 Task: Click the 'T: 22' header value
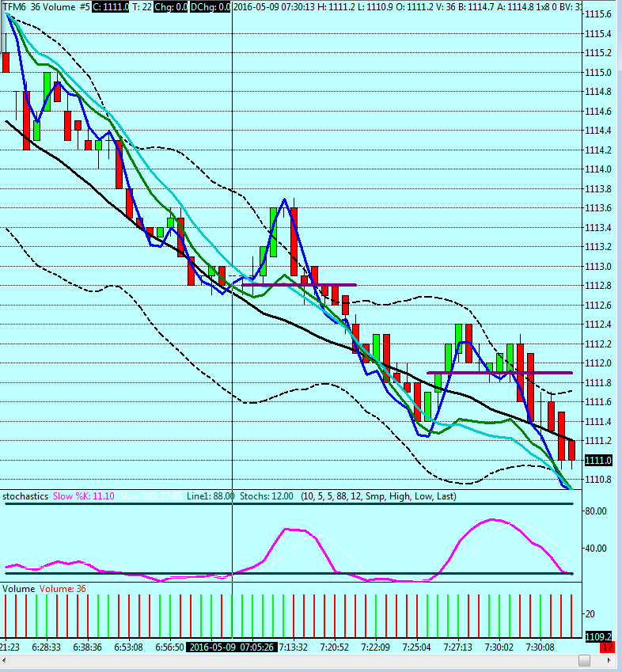[x=142, y=7]
